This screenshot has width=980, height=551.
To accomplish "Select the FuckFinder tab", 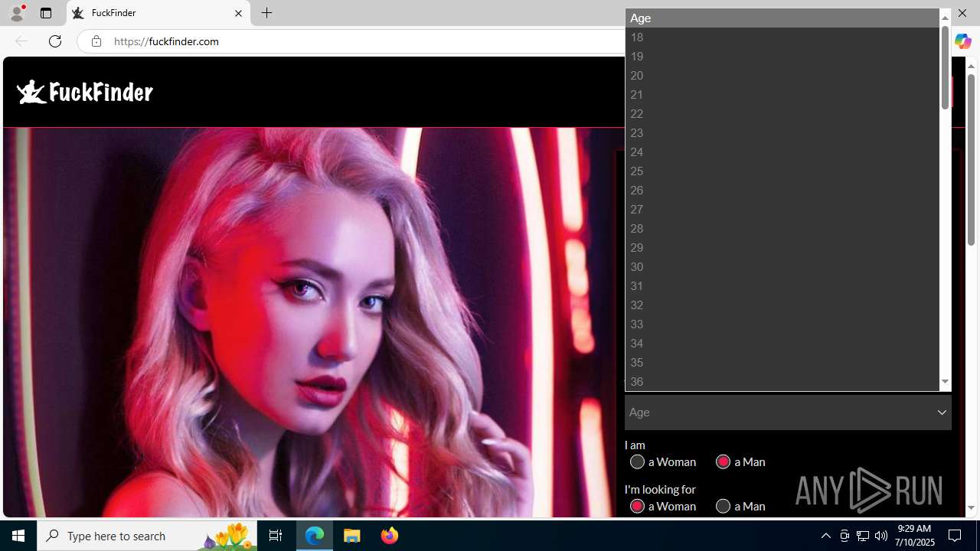I will pos(158,13).
